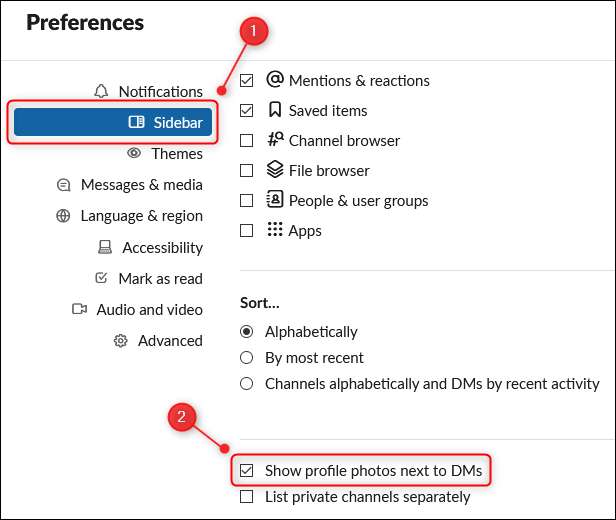Disable Show profile photos next to DMs
The width and height of the screenshot is (616, 520).
247,470
